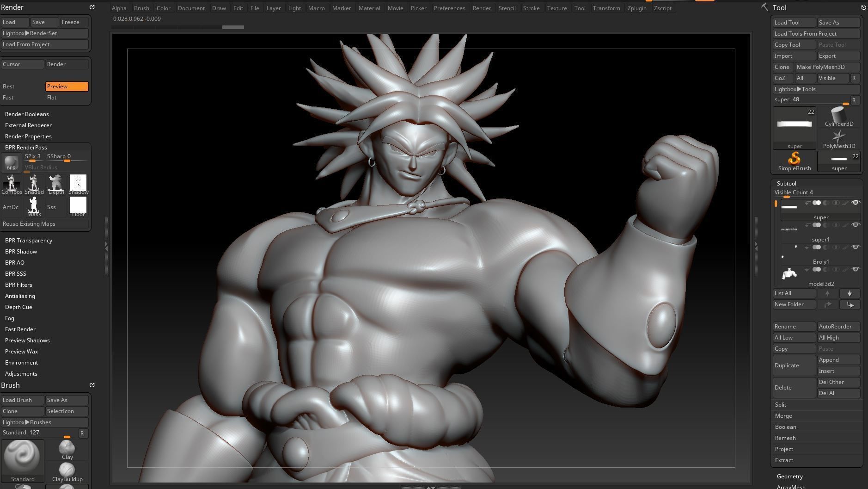Open the Alpha menu
The image size is (868, 489).
point(119,8)
